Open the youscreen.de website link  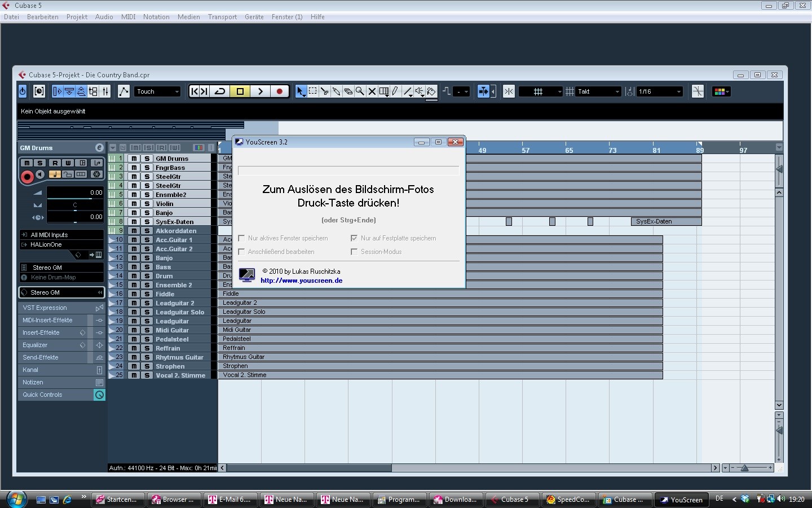click(302, 281)
